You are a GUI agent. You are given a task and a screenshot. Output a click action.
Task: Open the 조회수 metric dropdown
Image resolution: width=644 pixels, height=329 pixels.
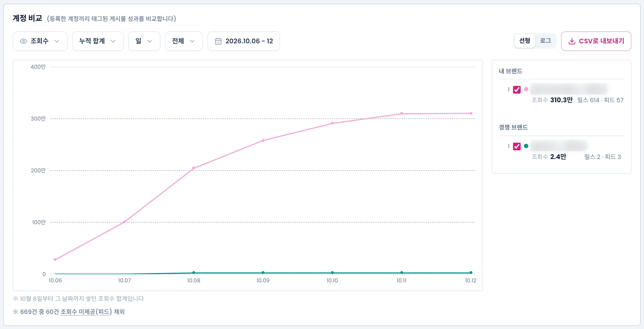pyautogui.click(x=40, y=41)
